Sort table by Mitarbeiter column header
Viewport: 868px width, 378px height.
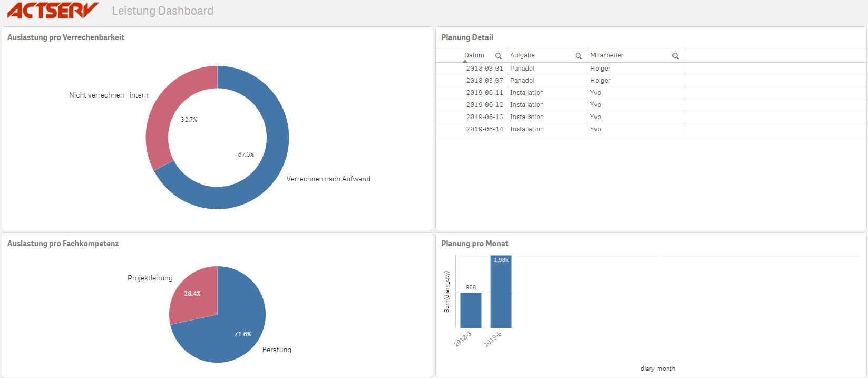607,55
